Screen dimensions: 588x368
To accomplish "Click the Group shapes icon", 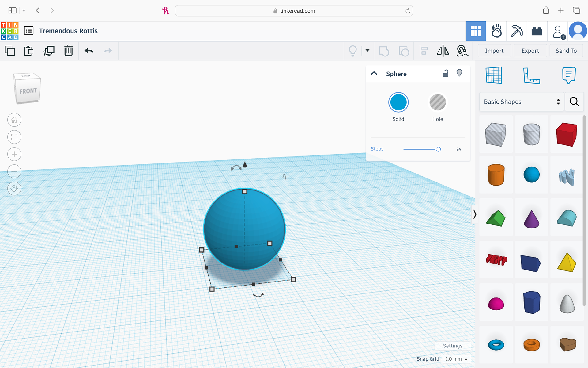I will [x=384, y=51].
